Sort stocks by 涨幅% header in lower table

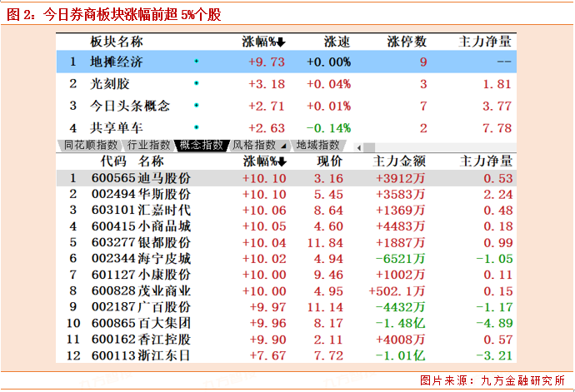264,161
